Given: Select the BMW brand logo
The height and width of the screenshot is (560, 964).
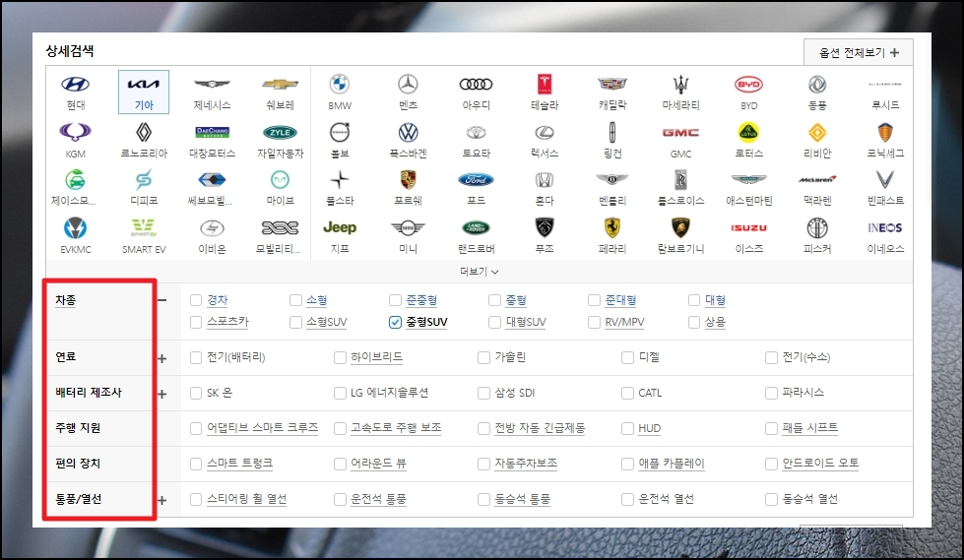Looking at the screenshot, I should [x=340, y=85].
